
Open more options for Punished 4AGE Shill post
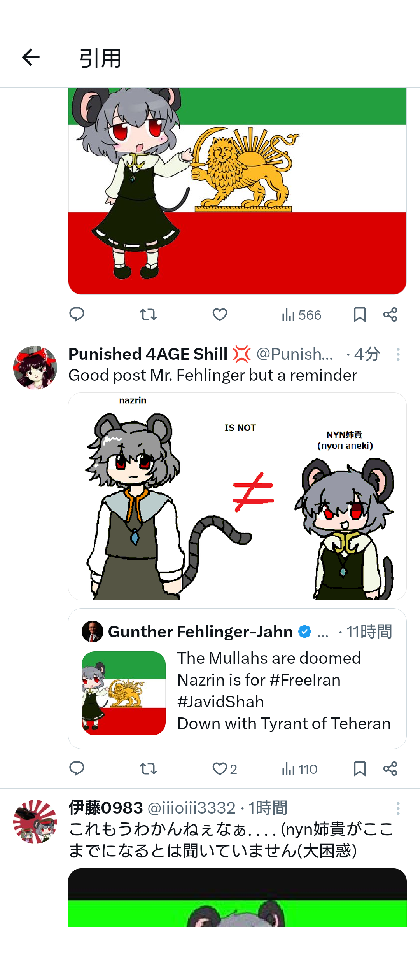(398, 354)
